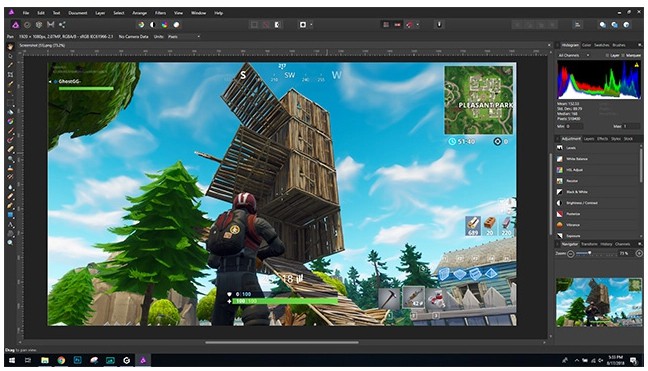Open the Units Pixels dropdown
The image size is (648, 371).
pyautogui.click(x=183, y=37)
